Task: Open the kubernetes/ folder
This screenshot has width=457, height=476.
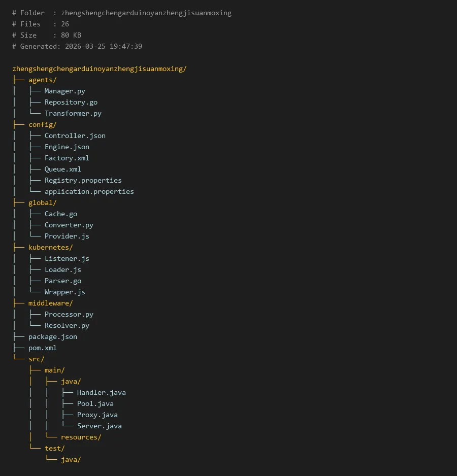Action: 50,247
